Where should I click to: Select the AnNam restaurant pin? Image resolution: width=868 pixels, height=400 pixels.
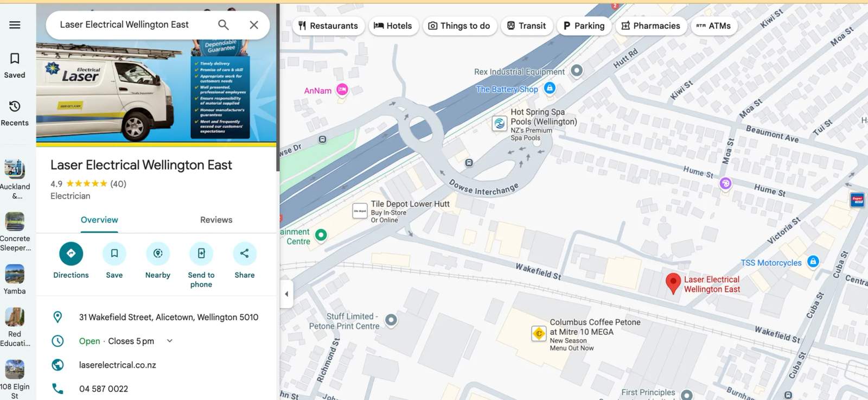coord(342,90)
